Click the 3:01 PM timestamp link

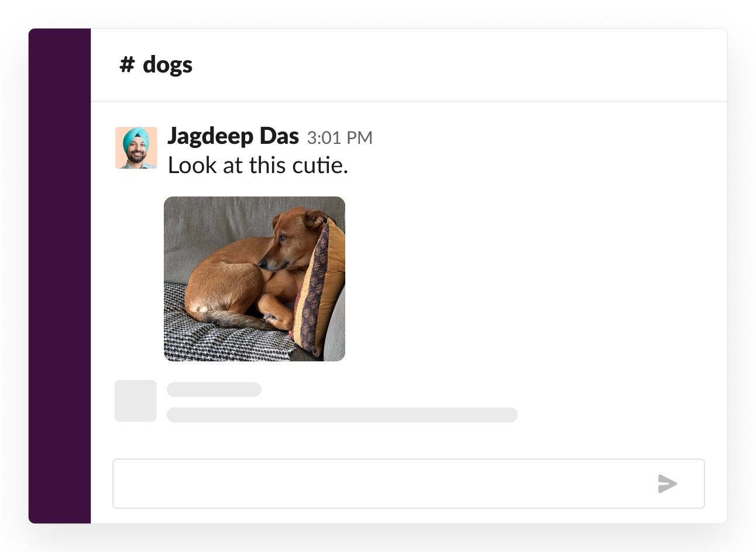pyautogui.click(x=340, y=137)
